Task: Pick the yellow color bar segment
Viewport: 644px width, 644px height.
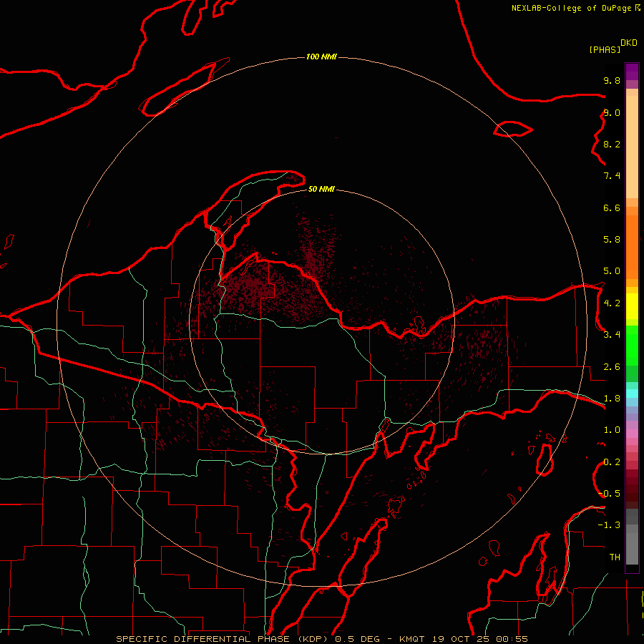Action: [x=632, y=306]
